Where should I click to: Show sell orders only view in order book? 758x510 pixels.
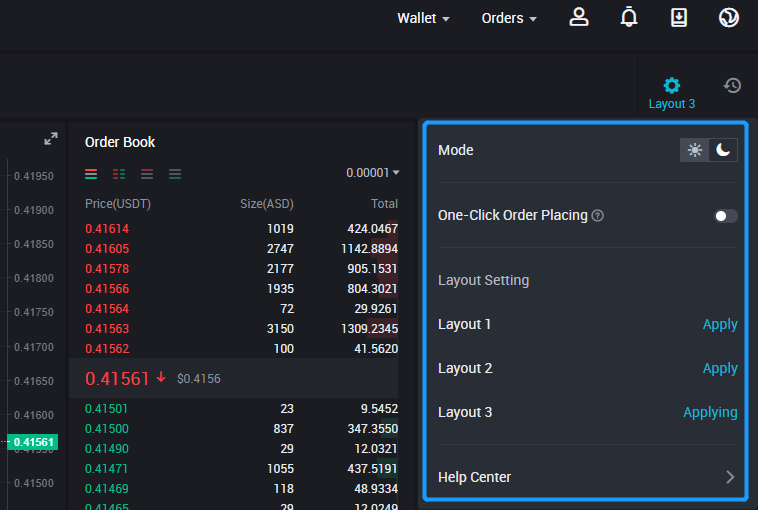tap(147, 174)
